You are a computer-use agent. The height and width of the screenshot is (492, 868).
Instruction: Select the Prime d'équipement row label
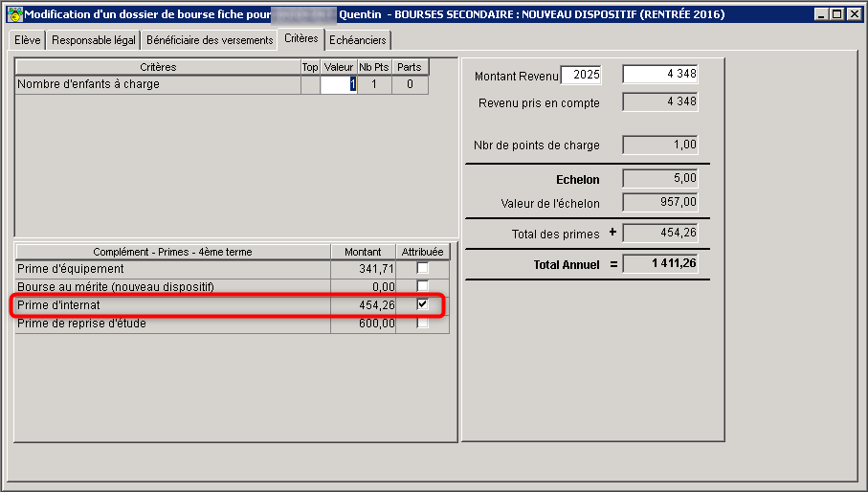click(70, 269)
